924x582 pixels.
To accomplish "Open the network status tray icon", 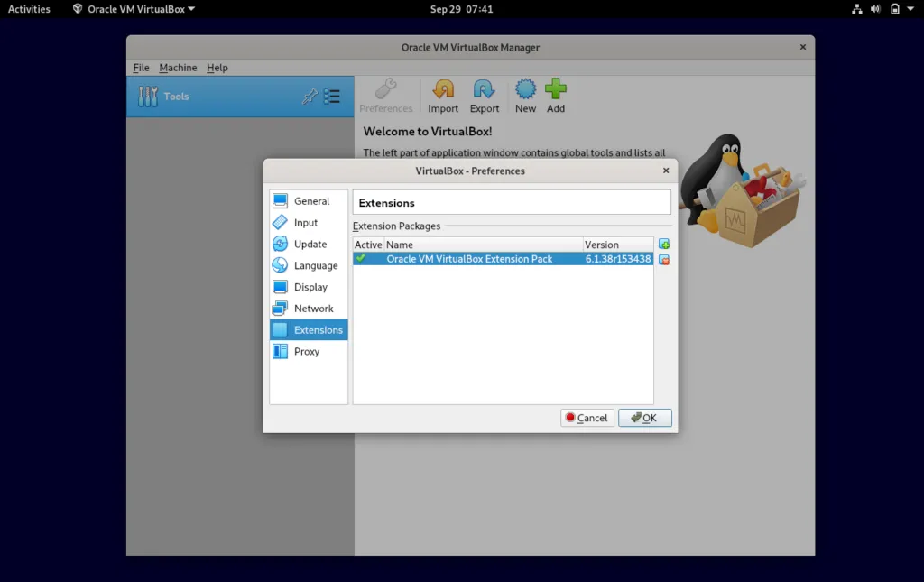I will click(x=857, y=9).
